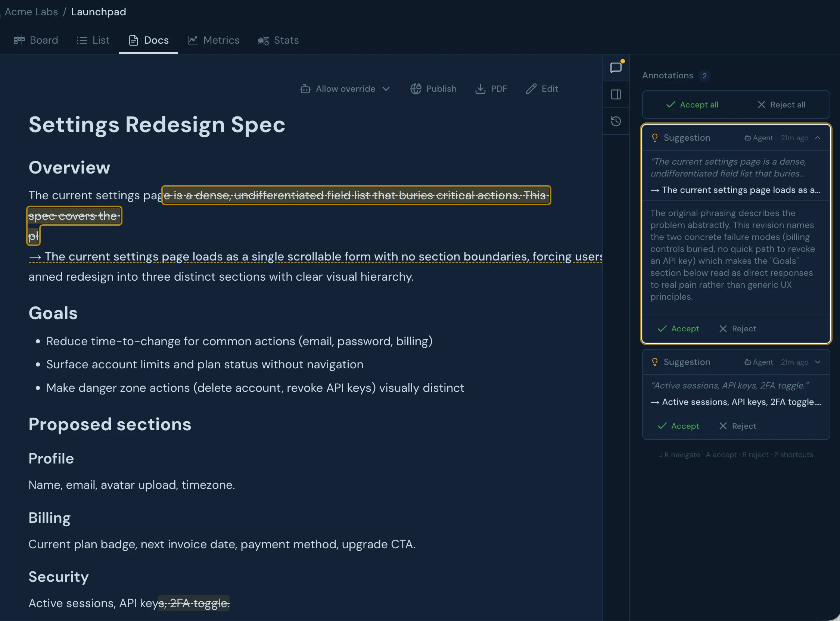Click the Billing subheading

coord(49,518)
